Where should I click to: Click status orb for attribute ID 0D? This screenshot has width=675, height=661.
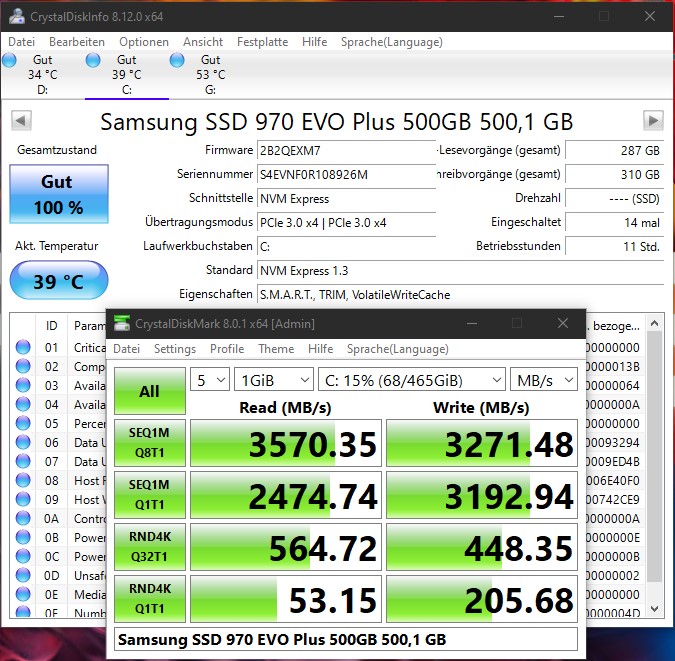[x=23, y=575]
